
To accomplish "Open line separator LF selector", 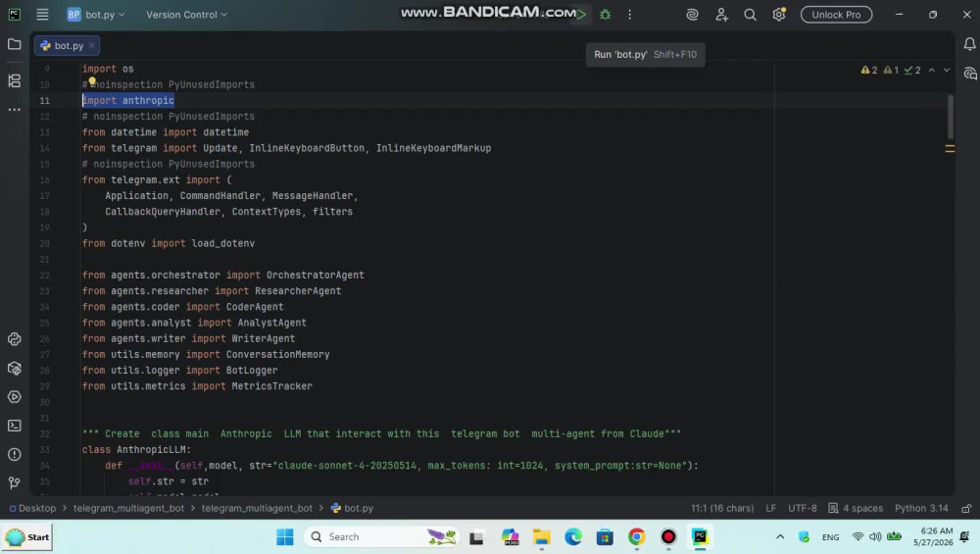I will pyautogui.click(x=770, y=508).
